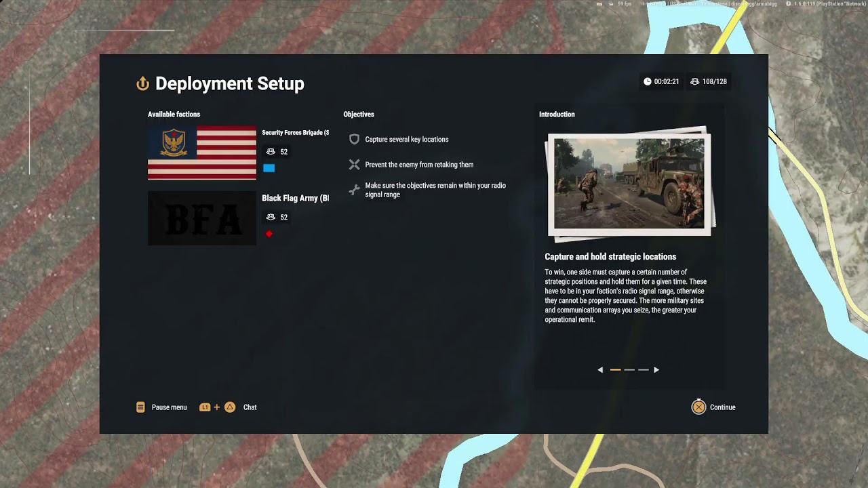This screenshot has width=868, height=488.
Task: Select the second slide indicator dash
Action: (x=629, y=370)
